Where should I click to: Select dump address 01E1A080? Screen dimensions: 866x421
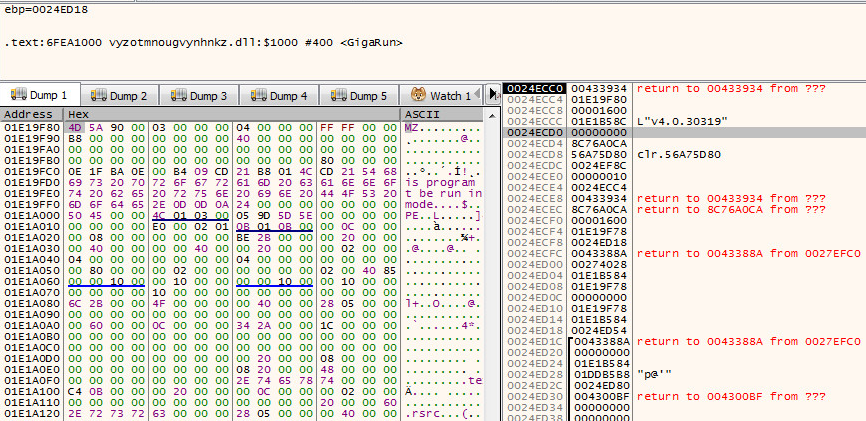(x=32, y=303)
